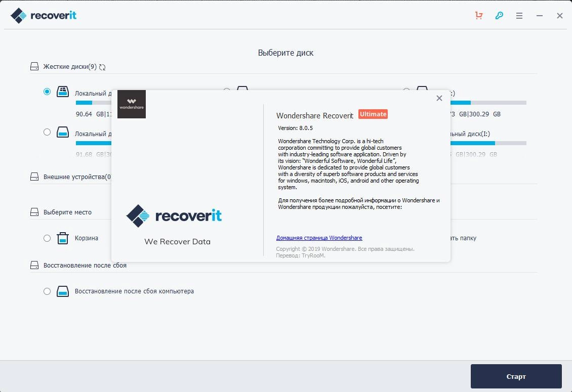Click the 'Wondershare Recoverit' title text
The height and width of the screenshot is (392, 572).
point(315,116)
